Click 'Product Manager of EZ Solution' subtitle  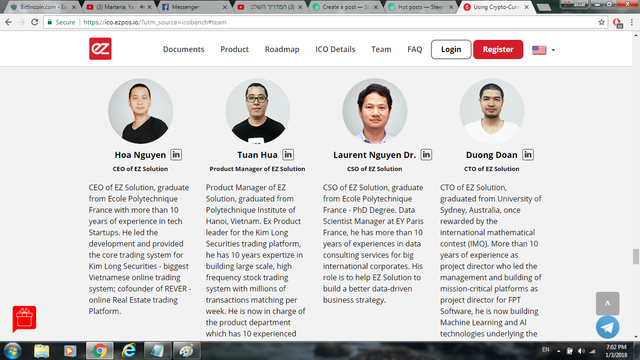(257, 169)
